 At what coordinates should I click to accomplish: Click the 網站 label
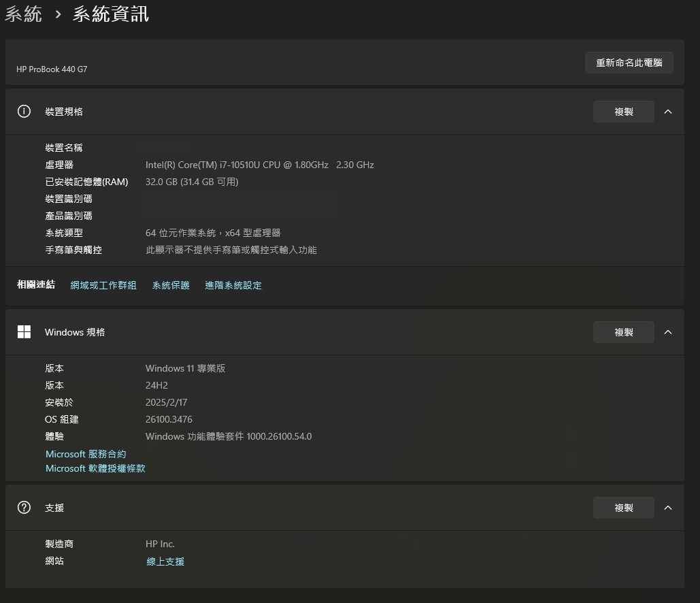tap(54, 561)
